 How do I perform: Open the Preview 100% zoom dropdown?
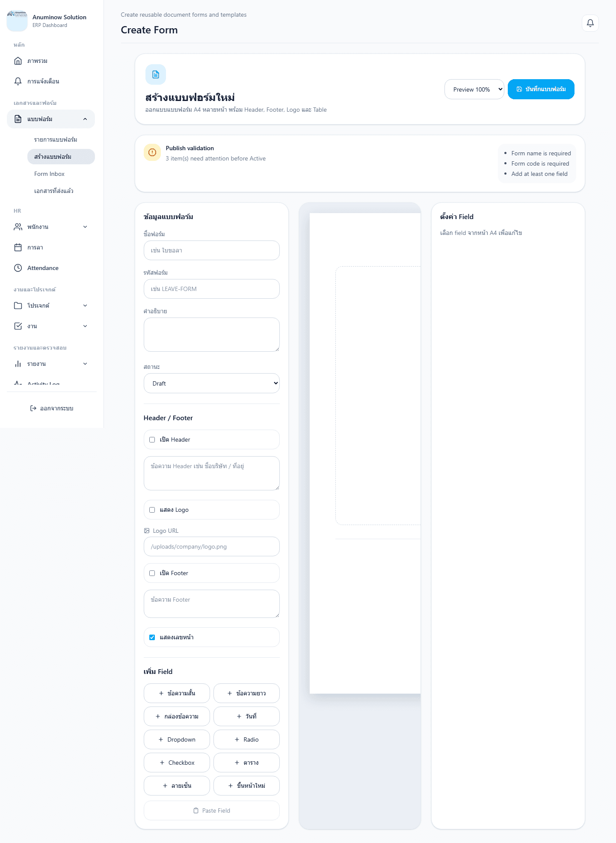[474, 89]
